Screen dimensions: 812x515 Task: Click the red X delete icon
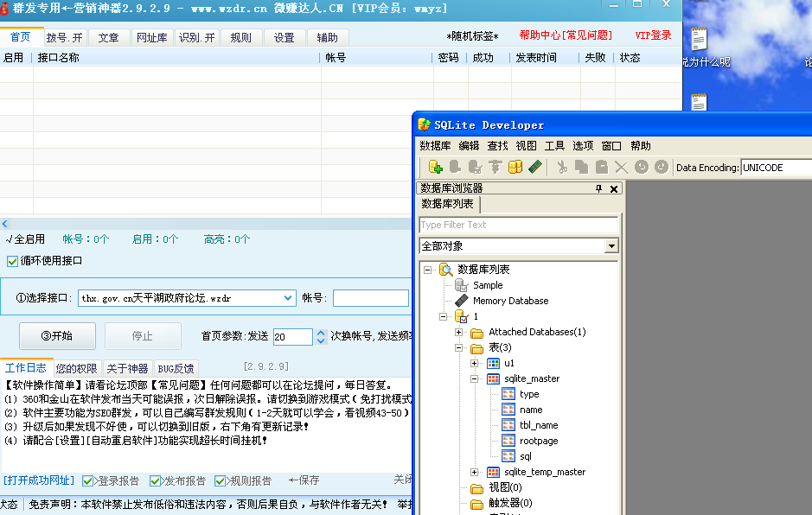coord(621,168)
